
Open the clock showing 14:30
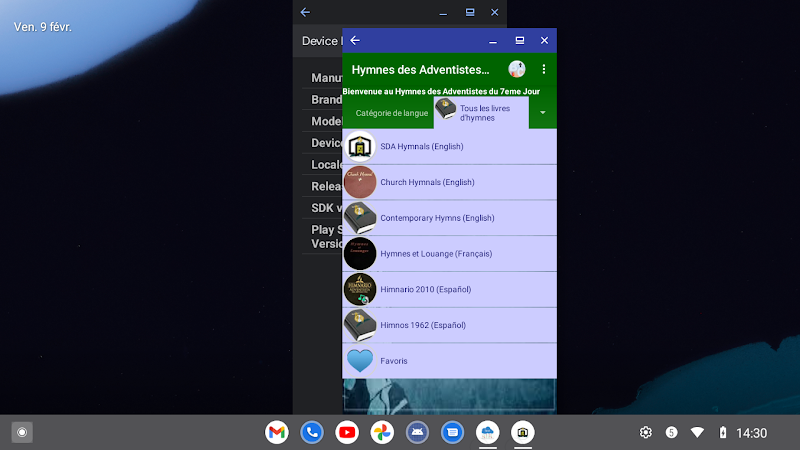[x=752, y=433]
